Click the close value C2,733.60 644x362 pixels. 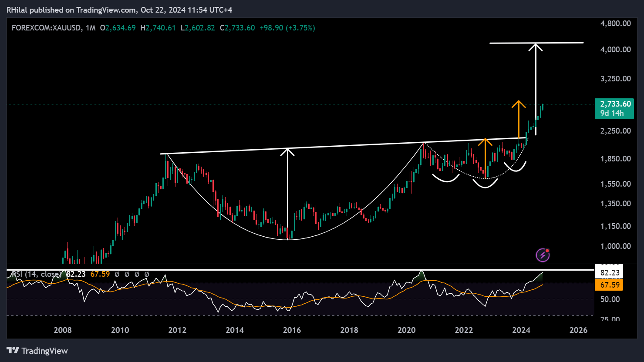click(237, 28)
